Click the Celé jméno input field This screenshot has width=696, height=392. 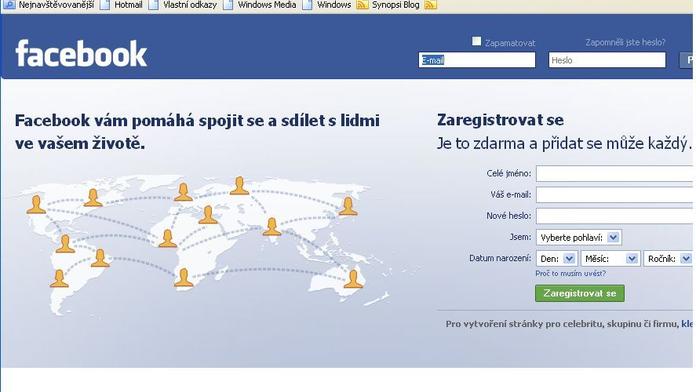click(614, 174)
